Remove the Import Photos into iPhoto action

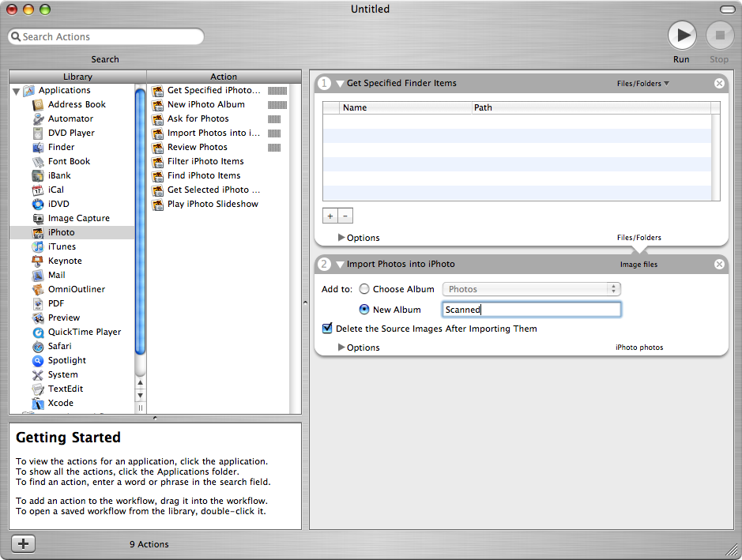(719, 264)
